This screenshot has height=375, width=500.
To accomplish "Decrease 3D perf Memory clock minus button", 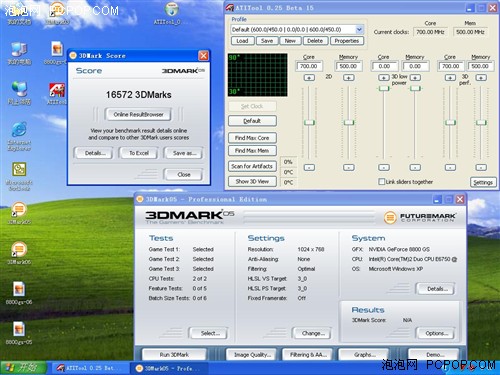I will 481,167.
